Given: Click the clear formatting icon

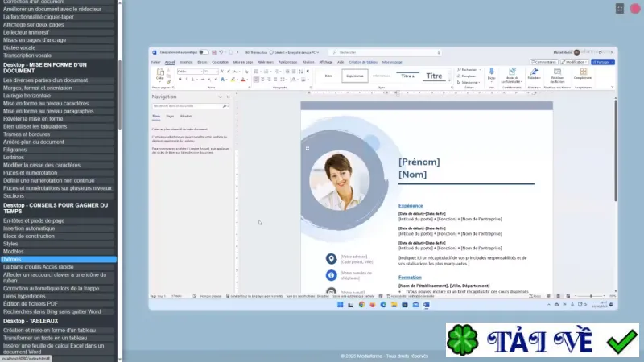Looking at the screenshot, I should (x=246, y=72).
